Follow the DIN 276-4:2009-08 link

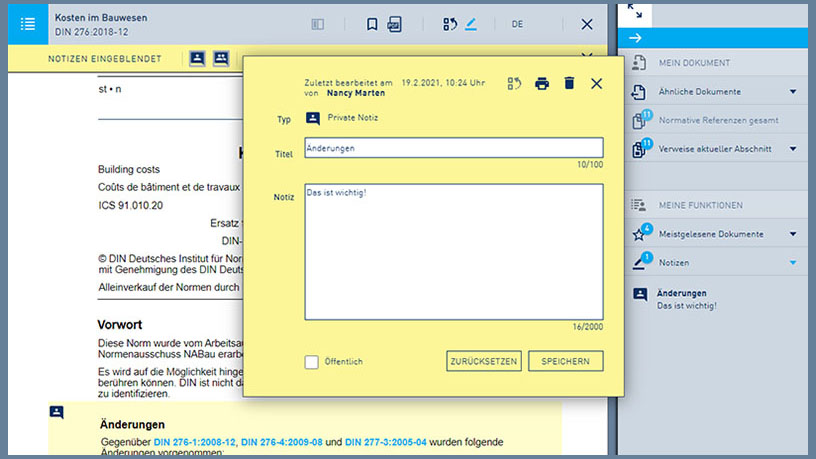(x=282, y=442)
